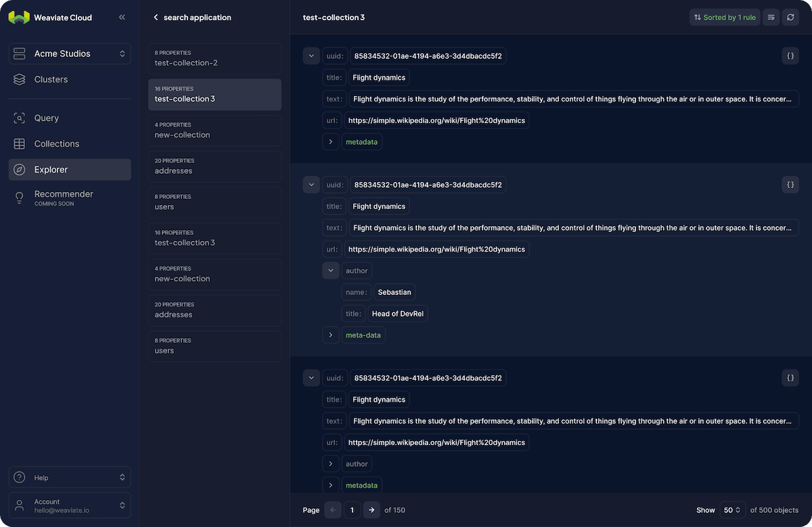
Task: Go to next page arrow
Action: click(x=371, y=510)
